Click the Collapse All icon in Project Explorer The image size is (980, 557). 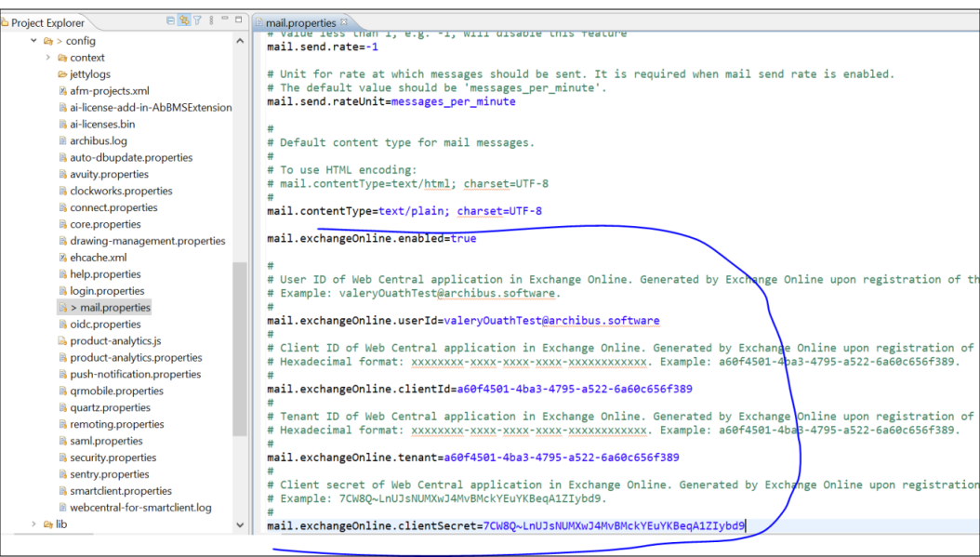coord(171,20)
